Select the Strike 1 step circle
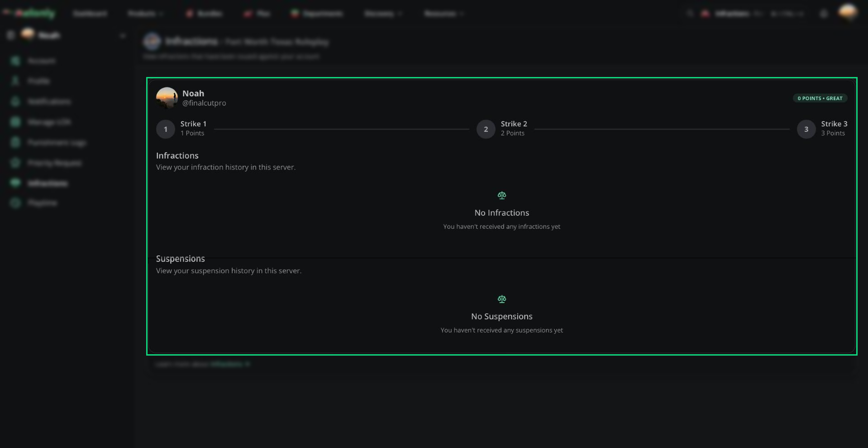The image size is (868, 448). click(166, 129)
